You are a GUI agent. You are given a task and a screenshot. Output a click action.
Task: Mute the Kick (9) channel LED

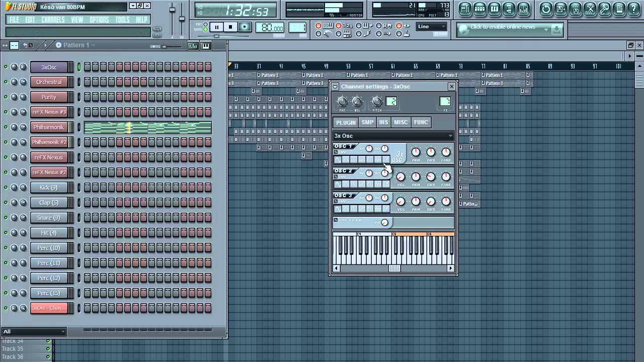pyautogui.click(x=6, y=188)
